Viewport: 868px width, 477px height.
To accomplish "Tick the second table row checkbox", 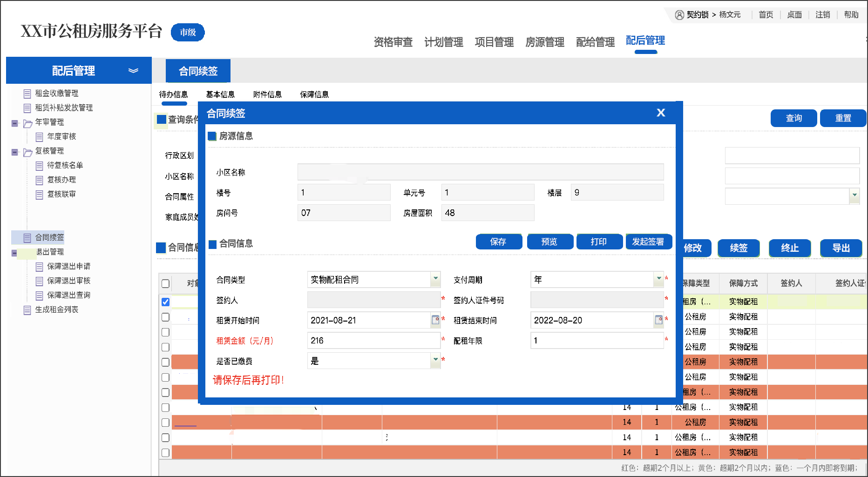I will click(165, 317).
